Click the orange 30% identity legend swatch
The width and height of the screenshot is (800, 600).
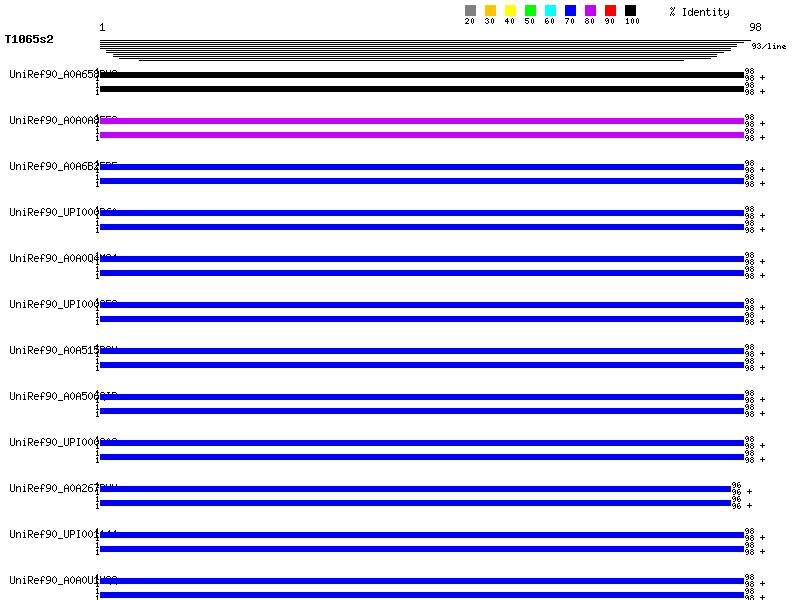490,11
